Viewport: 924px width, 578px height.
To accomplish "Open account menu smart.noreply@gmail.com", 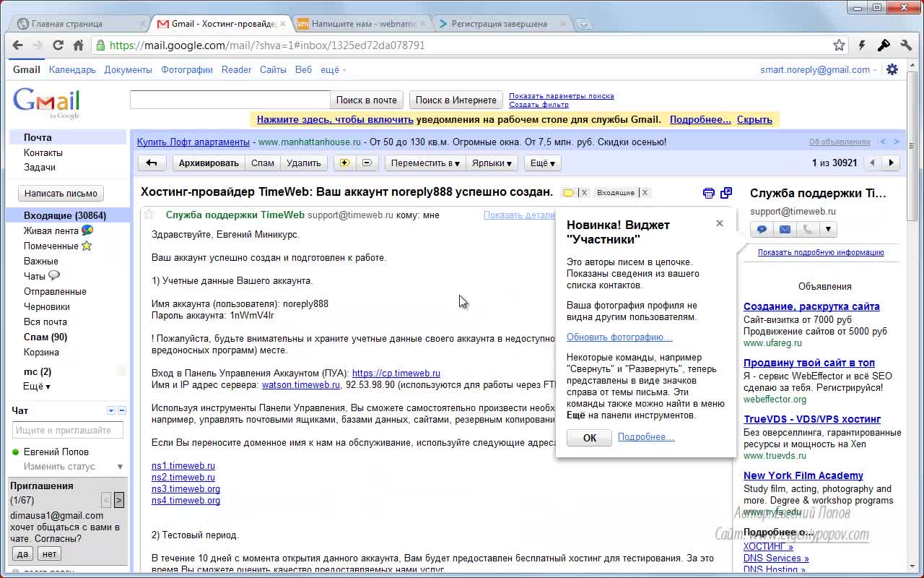I will pos(819,70).
